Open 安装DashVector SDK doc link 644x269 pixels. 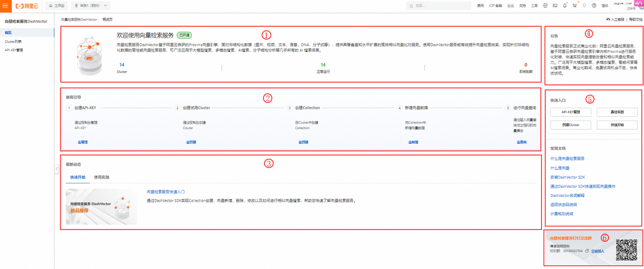coord(568,178)
